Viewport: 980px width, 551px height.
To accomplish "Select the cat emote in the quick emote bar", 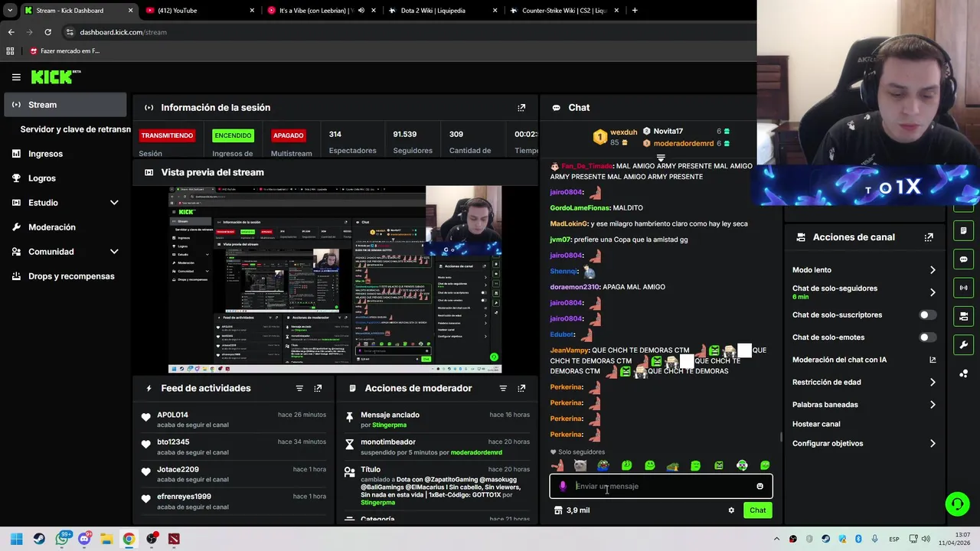I will point(580,465).
